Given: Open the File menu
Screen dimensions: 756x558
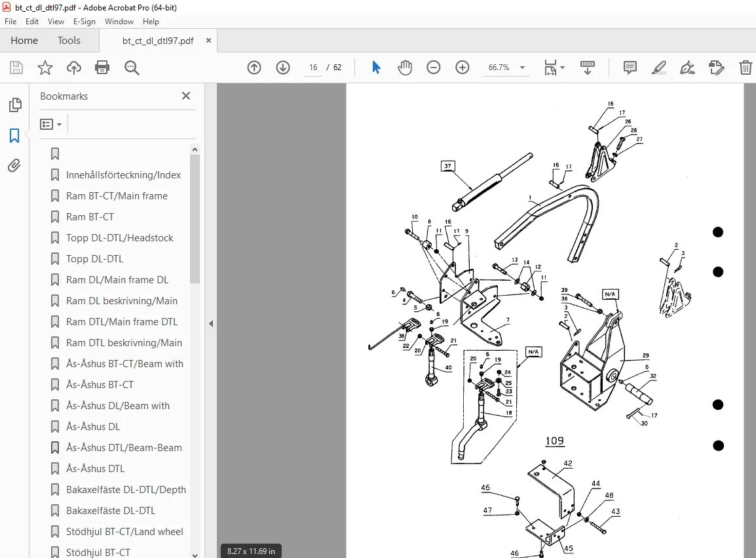Looking at the screenshot, I should [x=10, y=21].
